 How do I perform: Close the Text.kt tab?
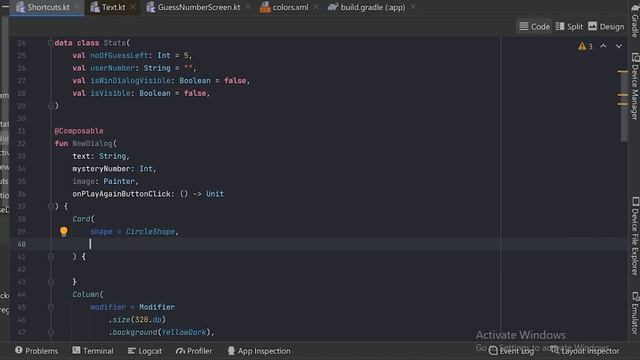133,7
